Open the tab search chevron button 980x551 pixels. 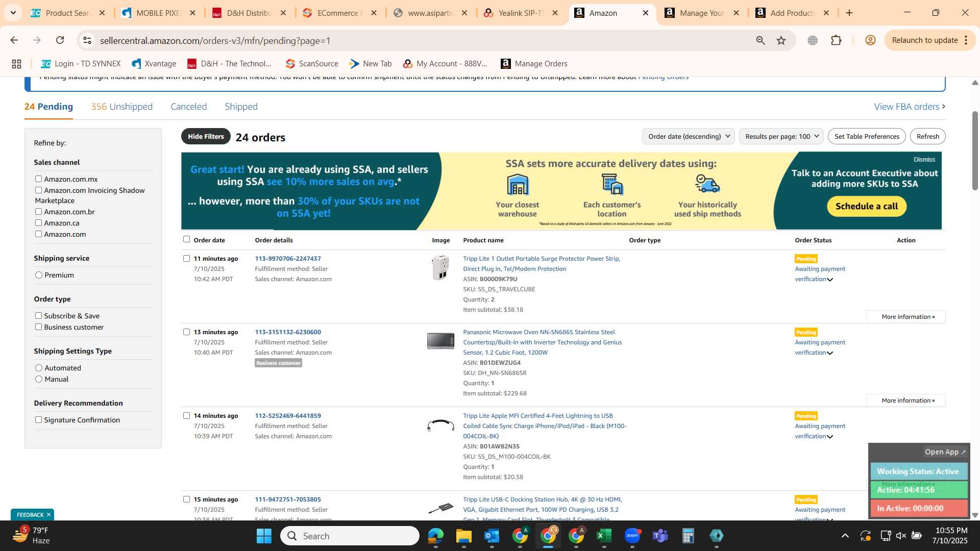click(x=13, y=13)
